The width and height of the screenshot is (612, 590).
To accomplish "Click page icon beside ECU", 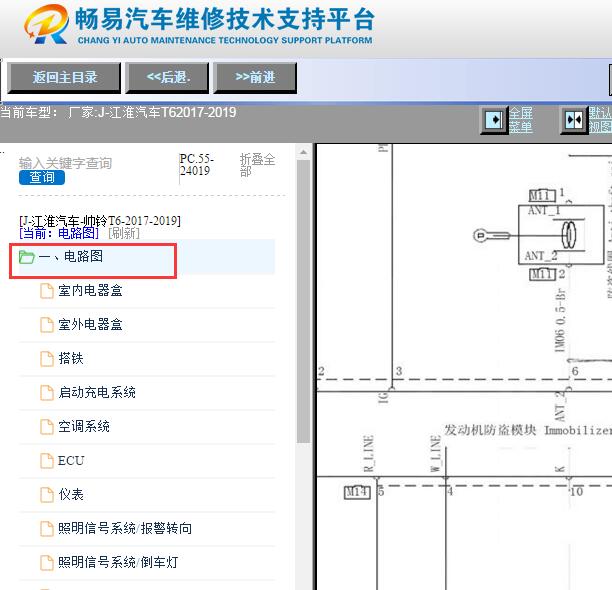I will click(47, 461).
